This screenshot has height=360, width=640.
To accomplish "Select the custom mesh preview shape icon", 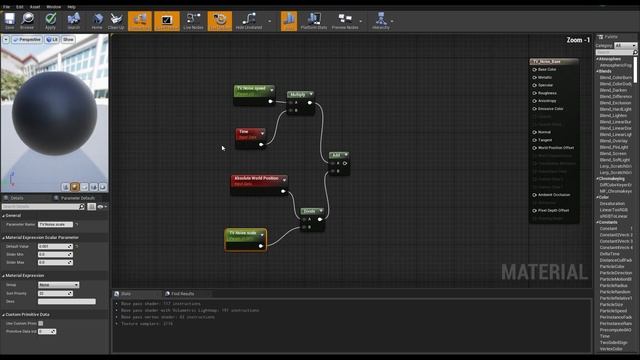I will [102, 187].
